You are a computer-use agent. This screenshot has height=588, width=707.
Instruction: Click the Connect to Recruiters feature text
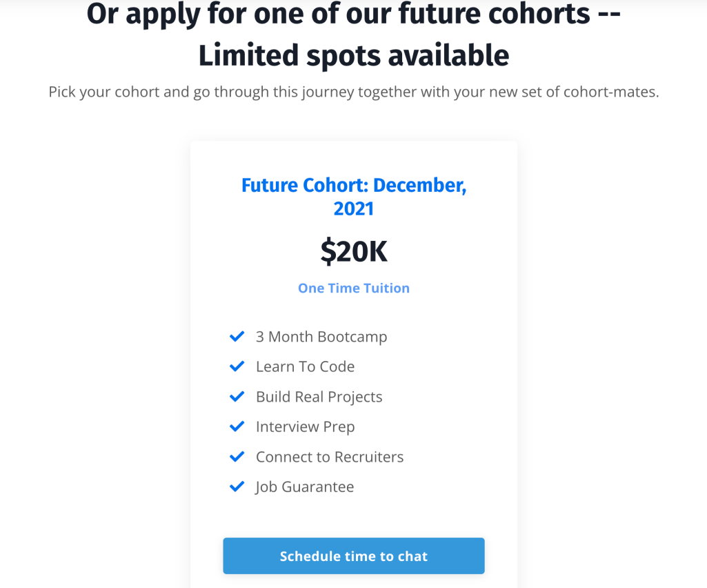330,457
